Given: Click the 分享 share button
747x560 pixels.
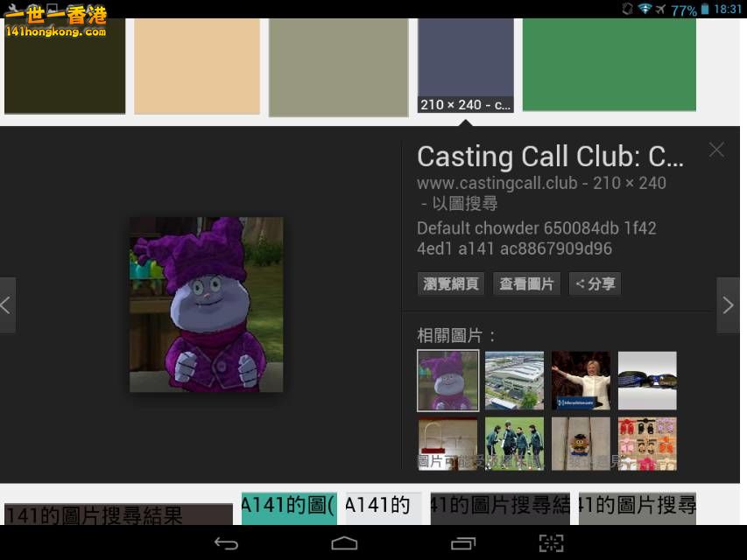Looking at the screenshot, I should point(595,283).
